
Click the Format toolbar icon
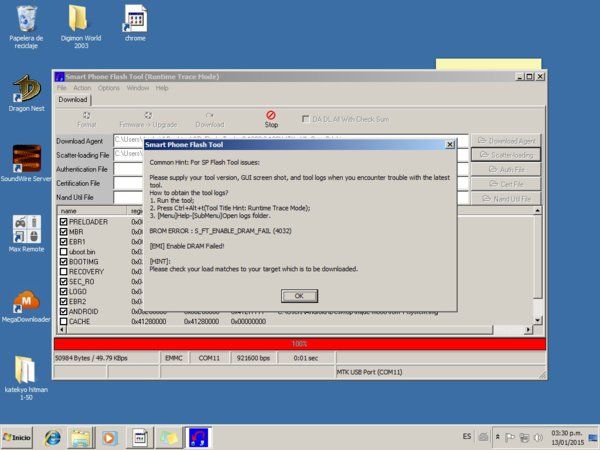[x=86, y=119]
